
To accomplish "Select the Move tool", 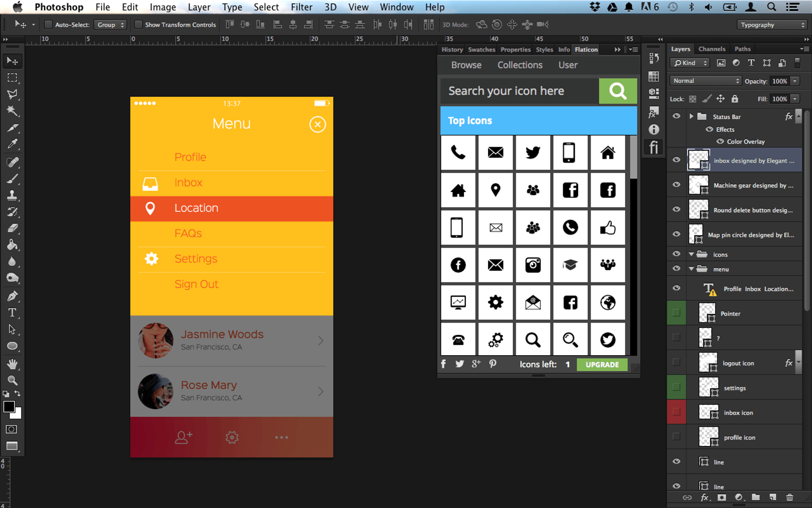I will (x=13, y=61).
